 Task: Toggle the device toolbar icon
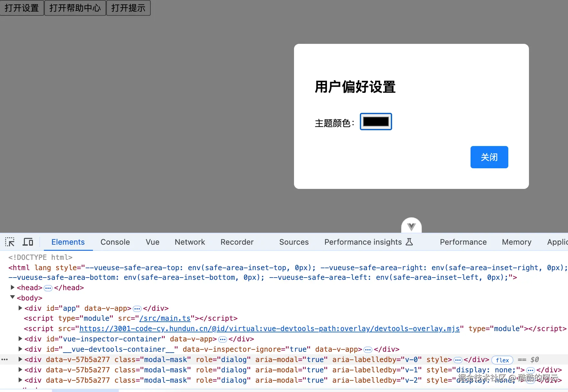click(x=28, y=242)
